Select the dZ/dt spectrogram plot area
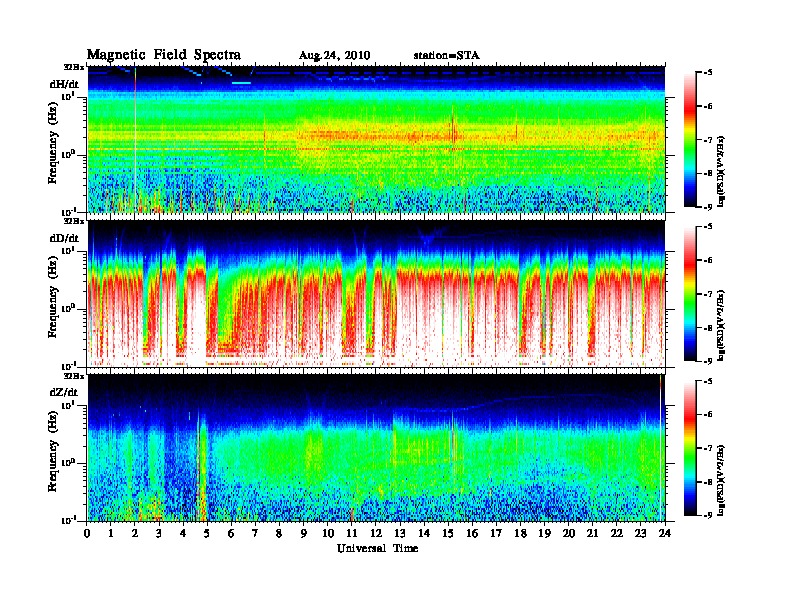 376,447
